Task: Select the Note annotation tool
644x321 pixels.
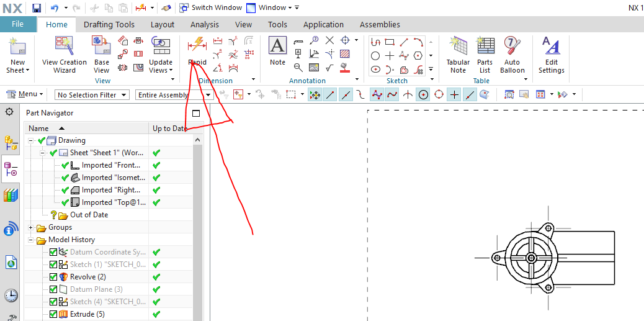Action: 277,51
